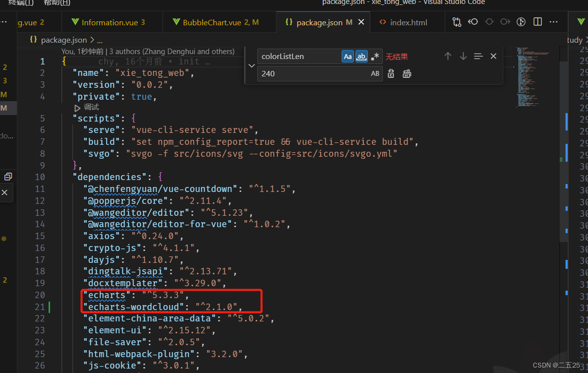Toggle regular expression search option
Image resolution: width=588 pixels, height=373 pixels.
pyautogui.click(x=375, y=56)
